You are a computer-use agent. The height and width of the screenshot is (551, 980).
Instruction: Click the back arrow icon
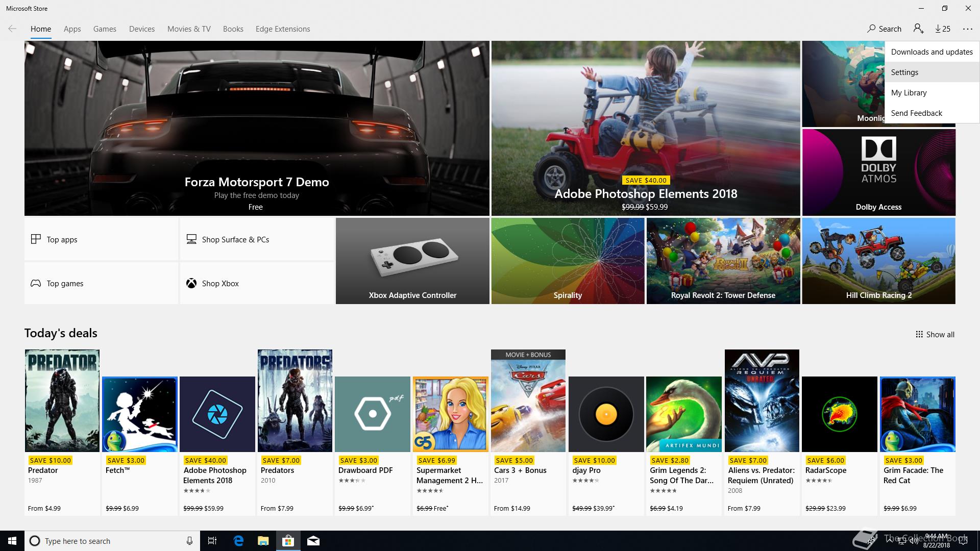click(x=12, y=29)
